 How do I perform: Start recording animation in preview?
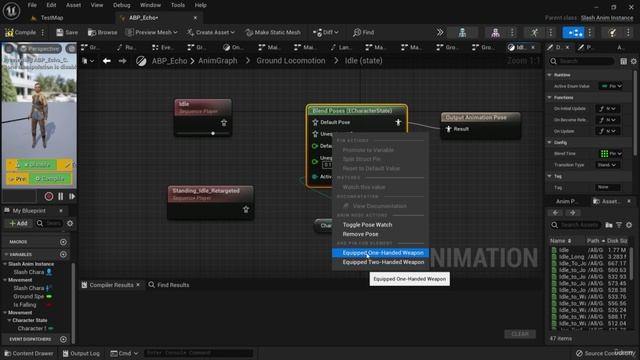click(x=49, y=196)
